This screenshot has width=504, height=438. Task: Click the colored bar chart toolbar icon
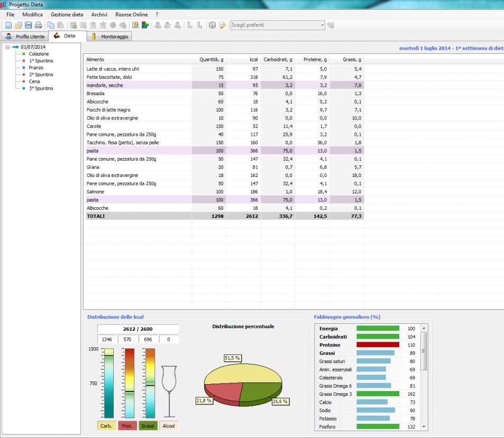144,25
